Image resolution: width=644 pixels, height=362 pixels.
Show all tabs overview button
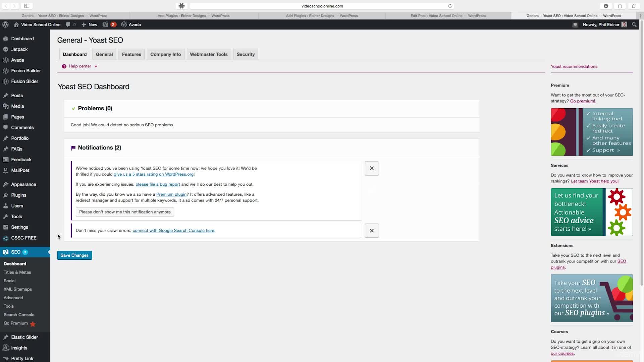(634, 6)
